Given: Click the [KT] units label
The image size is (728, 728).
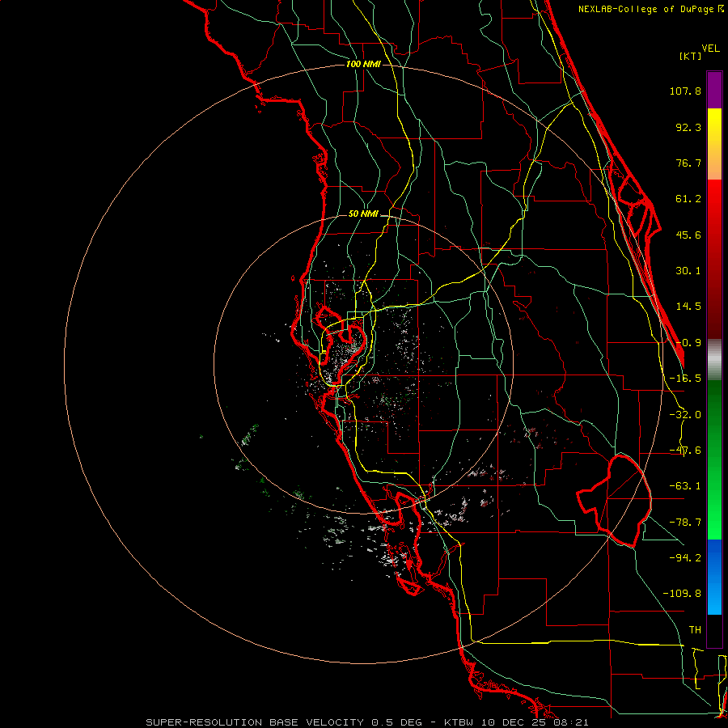Looking at the screenshot, I should pos(691,56).
